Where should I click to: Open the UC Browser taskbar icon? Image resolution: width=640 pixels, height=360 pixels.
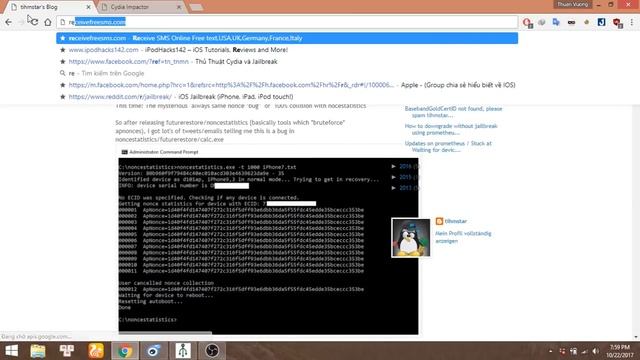coord(96,351)
